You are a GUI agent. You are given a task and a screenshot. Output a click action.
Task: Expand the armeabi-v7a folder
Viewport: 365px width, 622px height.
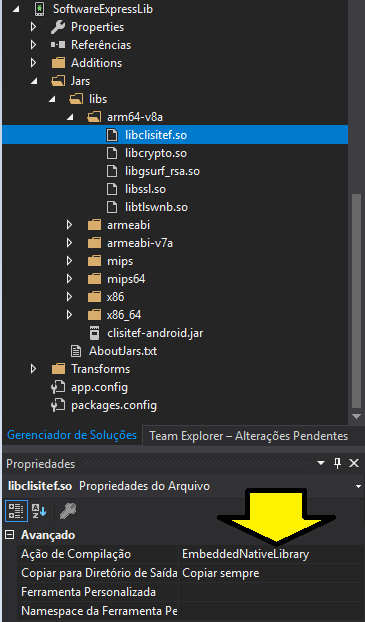point(69,243)
